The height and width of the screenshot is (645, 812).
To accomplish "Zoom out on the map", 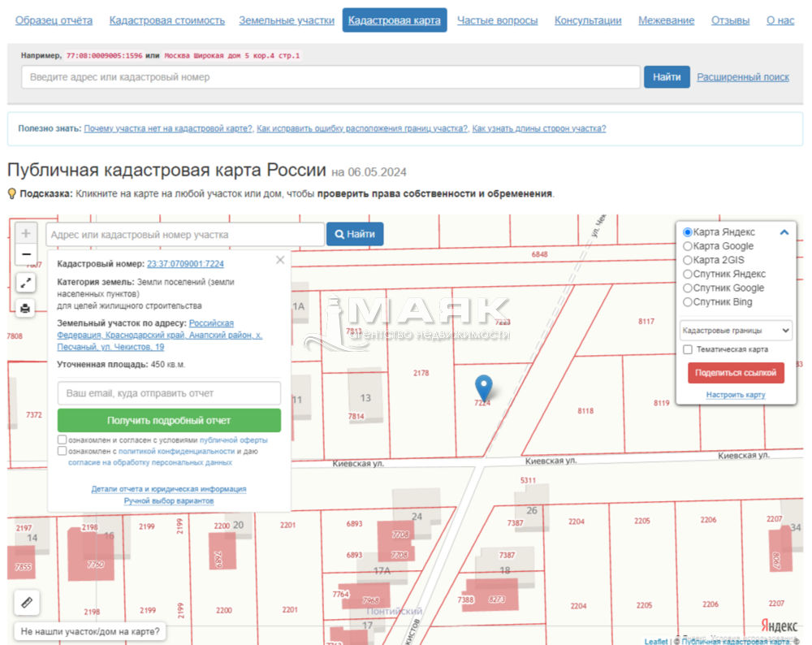I will (x=26, y=254).
